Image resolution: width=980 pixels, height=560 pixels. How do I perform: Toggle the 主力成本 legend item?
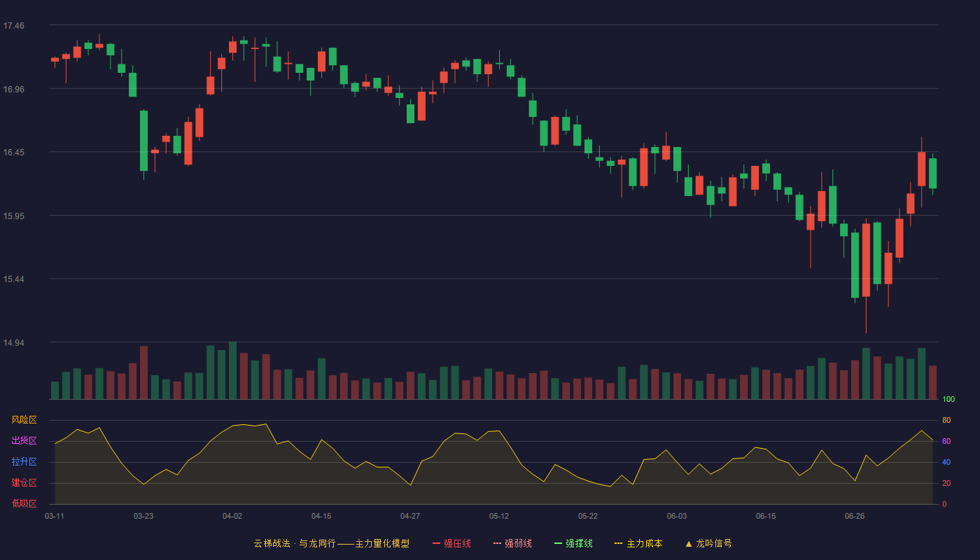tap(638, 543)
